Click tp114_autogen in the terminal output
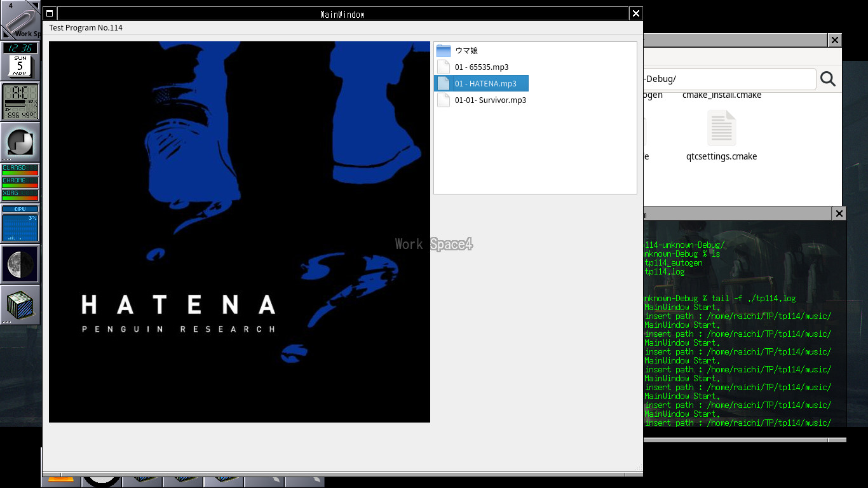Image resolution: width=868 pixels, height=488 pixels. 674,263
